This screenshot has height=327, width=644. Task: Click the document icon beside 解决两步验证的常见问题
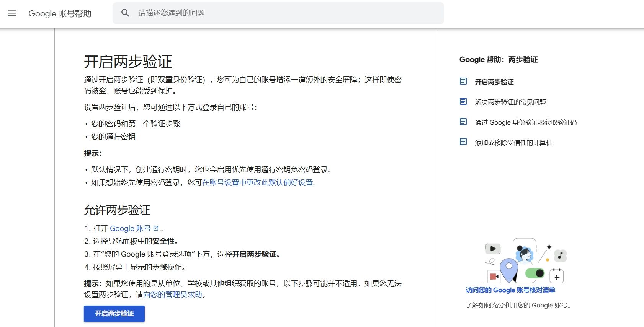tap(463, 102)
